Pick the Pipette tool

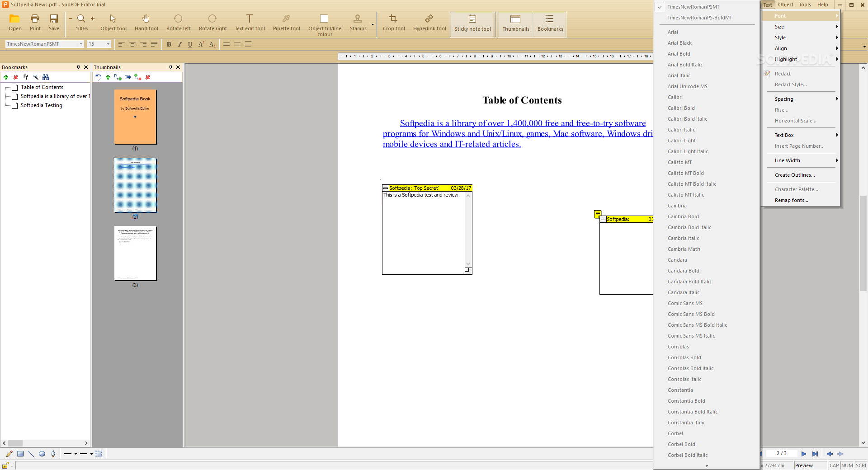click(286, 23)
